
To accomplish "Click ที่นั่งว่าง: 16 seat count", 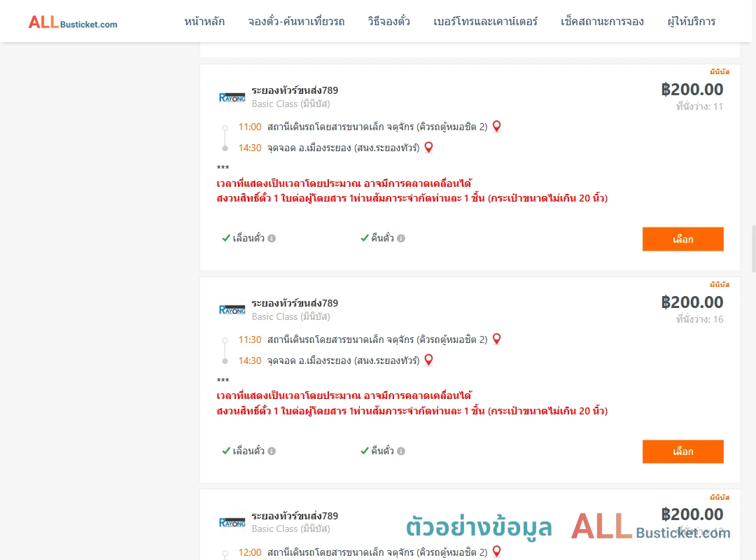I will coord(699,319).
